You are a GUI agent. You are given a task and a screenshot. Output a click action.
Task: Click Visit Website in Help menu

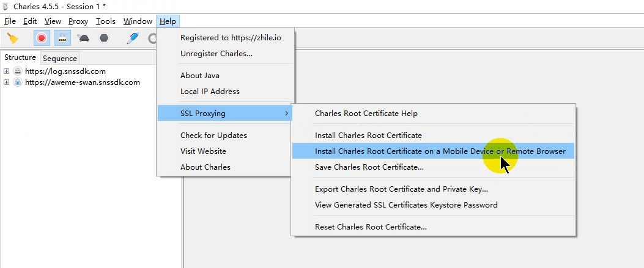(x=203, y=151)
